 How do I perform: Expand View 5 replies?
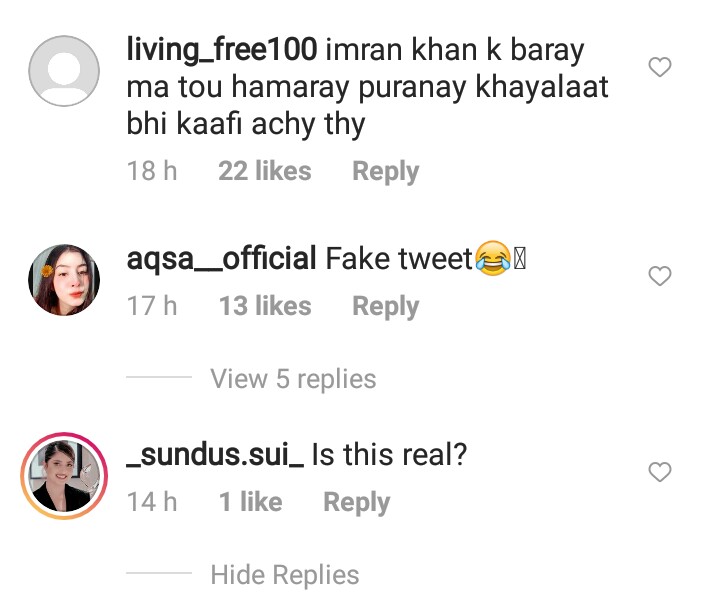[293, 379]
